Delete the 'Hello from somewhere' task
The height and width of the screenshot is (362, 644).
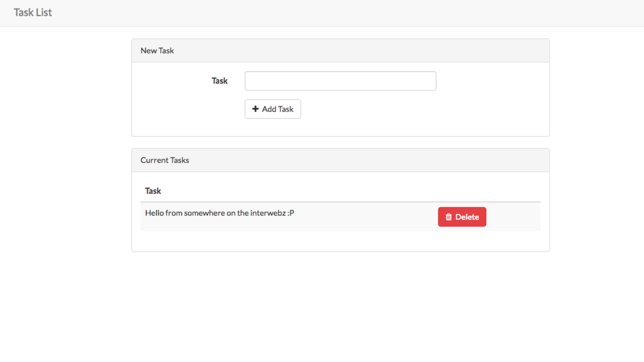462,217
